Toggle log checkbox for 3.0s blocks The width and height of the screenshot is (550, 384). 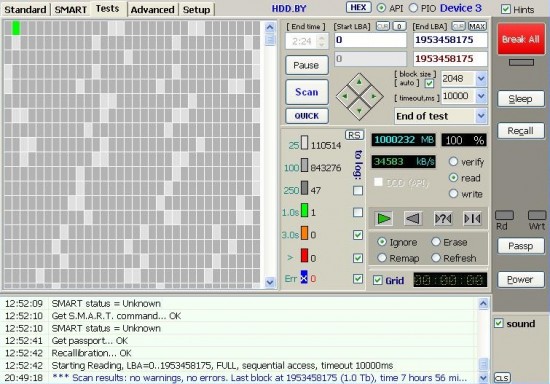(358, 235)
